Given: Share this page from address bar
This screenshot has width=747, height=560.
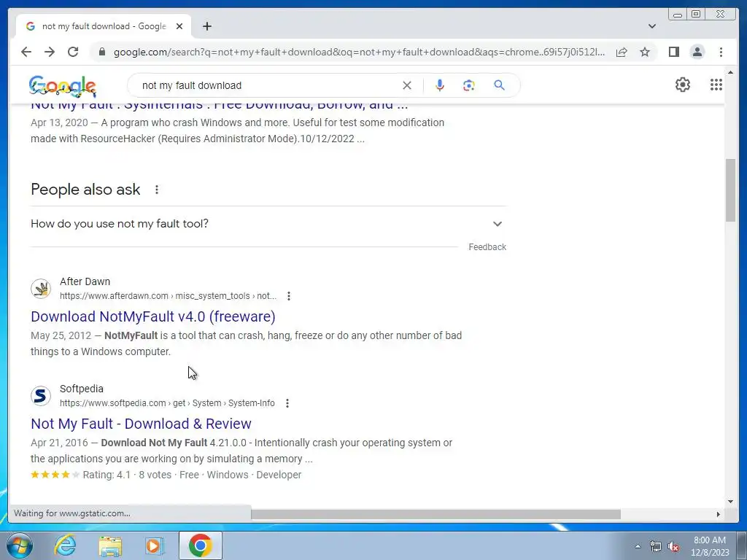Looking at the screenshot, I should click(x=622, y=52).
